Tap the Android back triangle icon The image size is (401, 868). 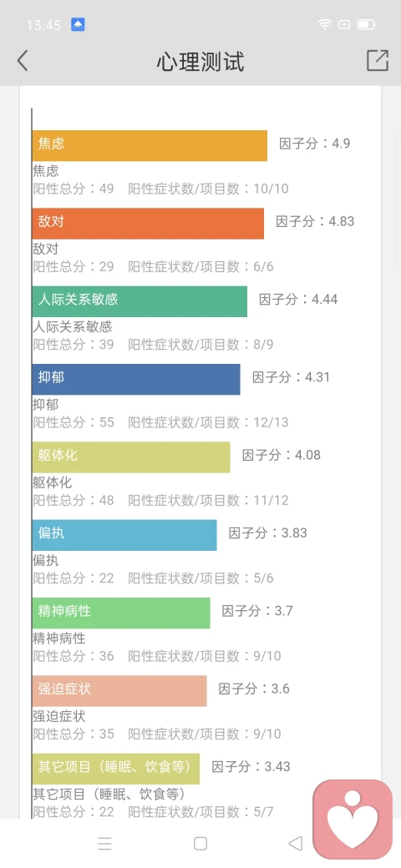(x=296, y=843)
